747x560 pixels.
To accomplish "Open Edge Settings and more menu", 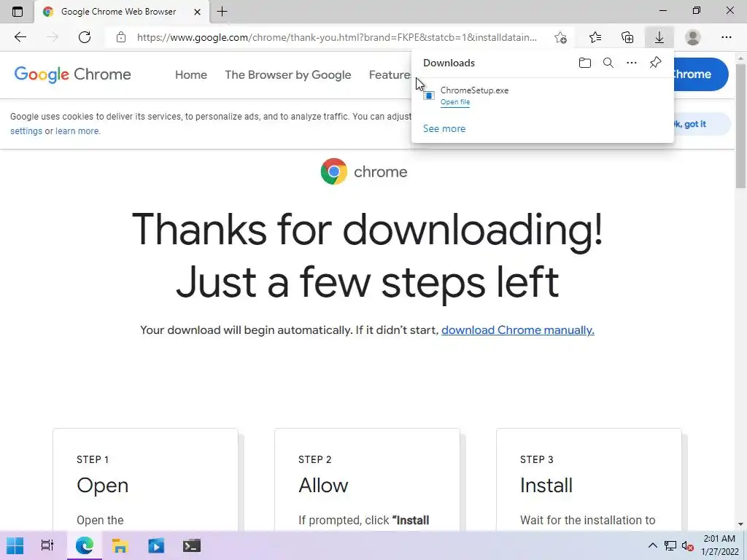I will [x=726, y=37].
